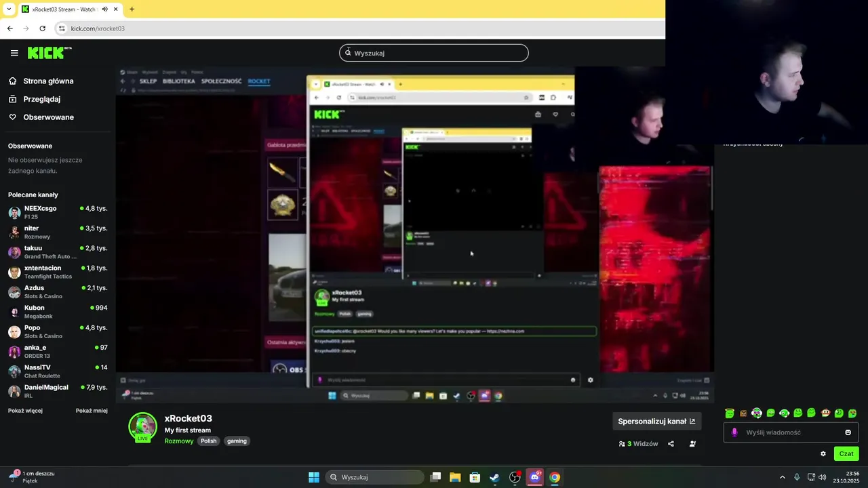The image size is (868, 488).
Task: Reload the kick.com page
Action: (42, 28)
